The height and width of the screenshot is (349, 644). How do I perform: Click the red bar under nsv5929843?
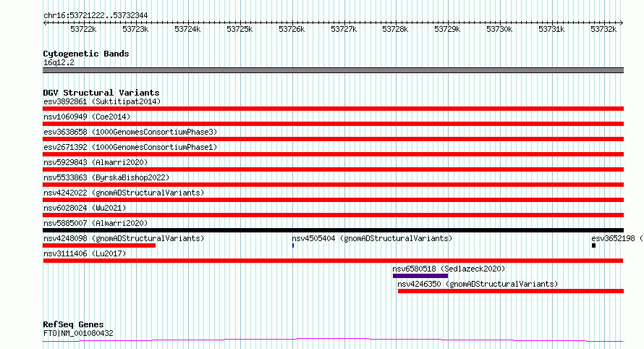click(333, 169)
